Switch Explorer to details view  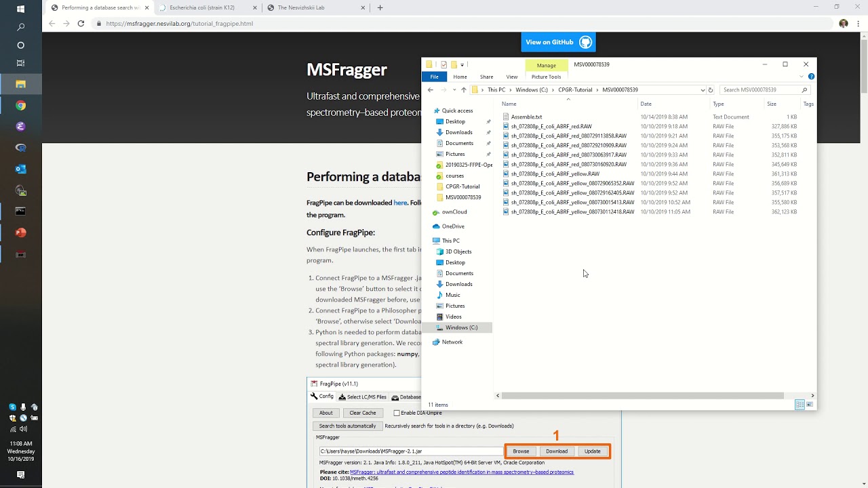pyautogui.click(x=800, y=405)
